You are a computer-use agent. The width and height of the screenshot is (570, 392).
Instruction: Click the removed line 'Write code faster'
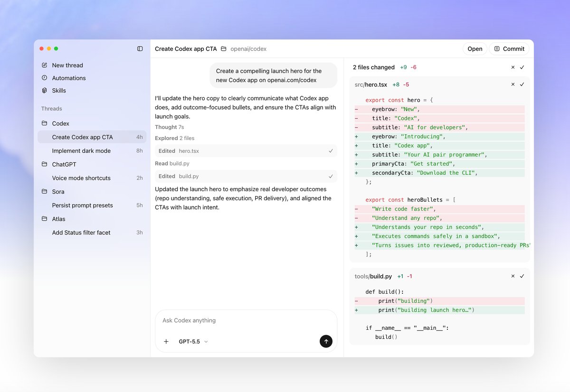439,209
